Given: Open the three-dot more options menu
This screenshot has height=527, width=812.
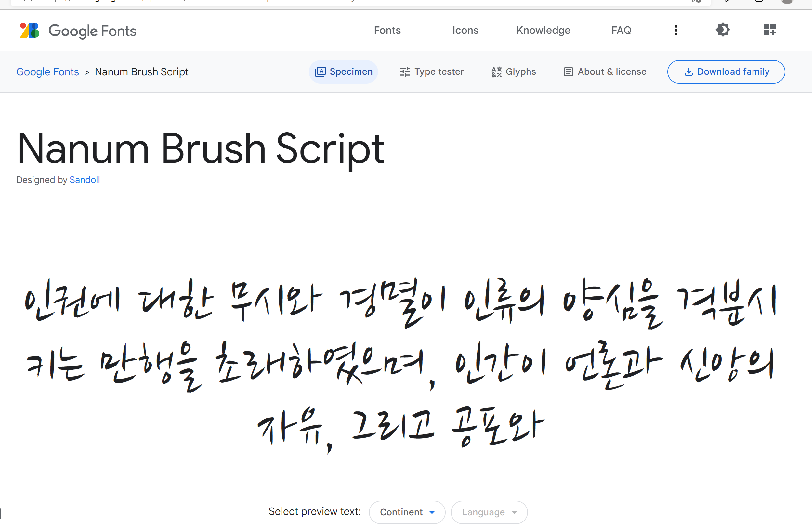Looking at the screenshot, I should [x=676, y=30].
